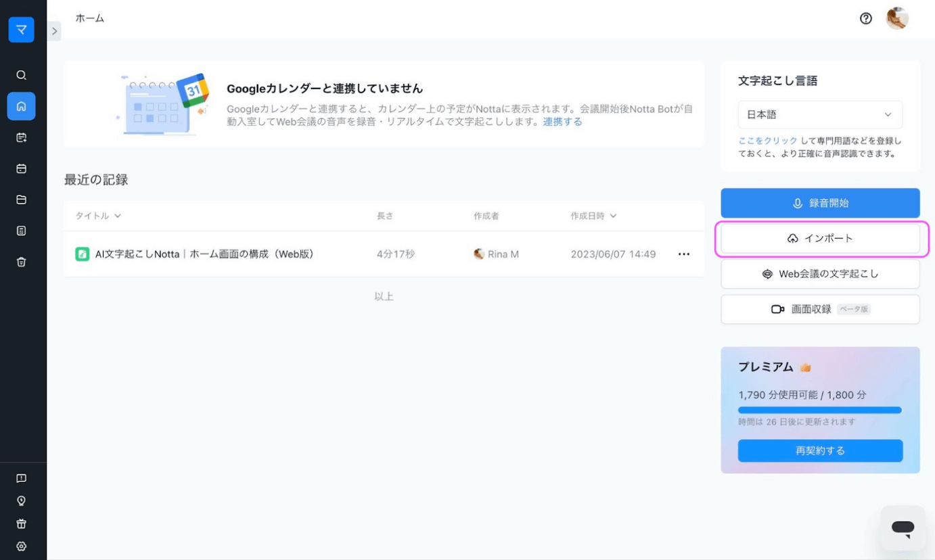Screen dimensions: 935x560
Task: Open the calendar icon in sidebar
Action: coord(21,168)
